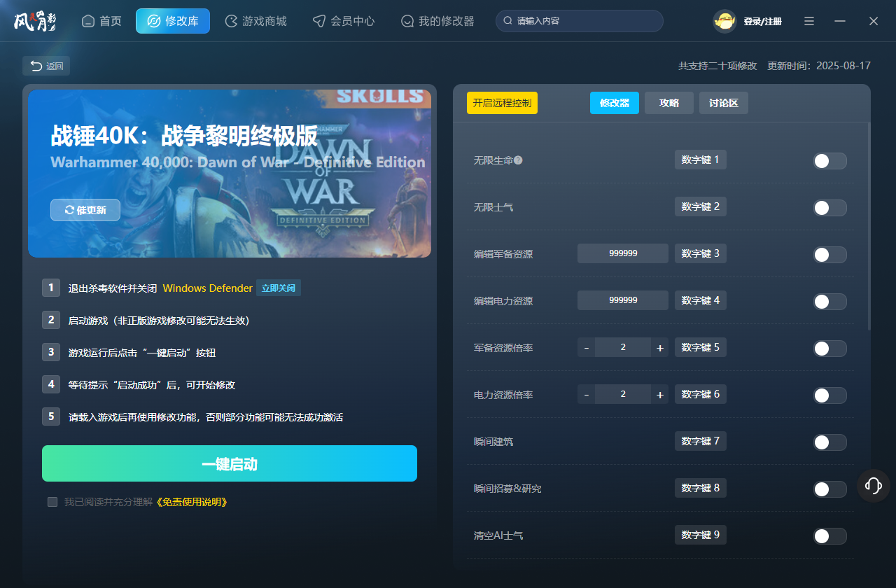The width and height of the screenshot is (896, 588).
Task: Click 共支持二十项修改 text
Action: [717, 66]
